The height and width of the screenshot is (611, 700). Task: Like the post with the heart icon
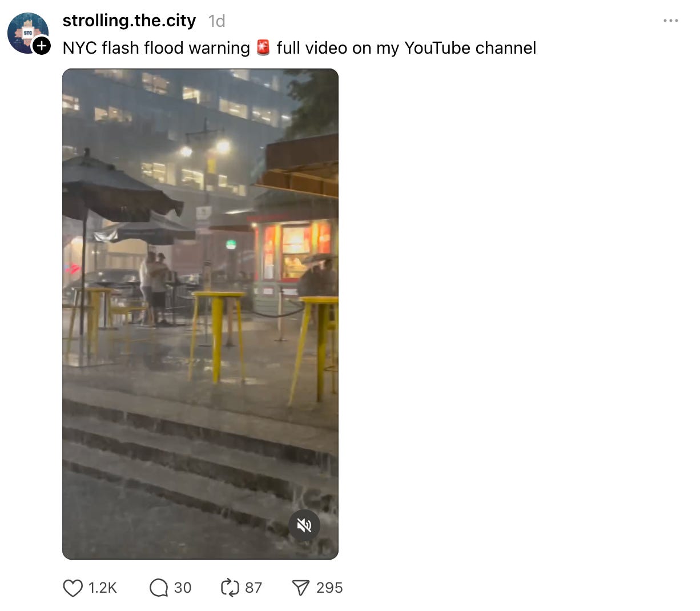pyautogui.click(x=73, y=588)
